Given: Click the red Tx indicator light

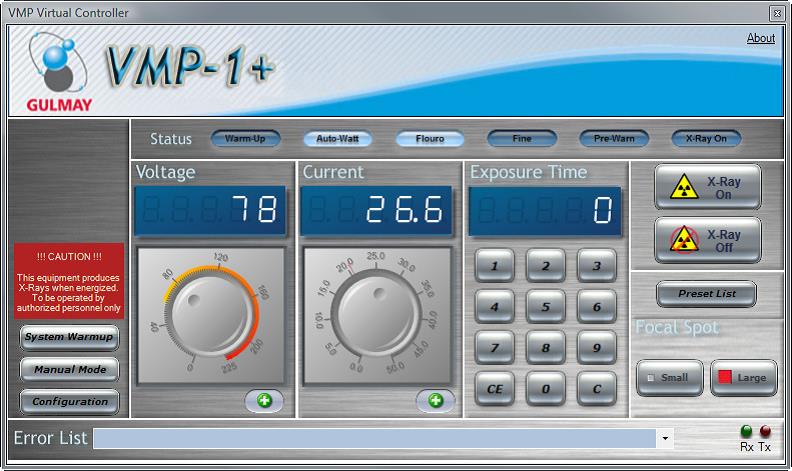Looking at the screenshot, I should [765, 431].
